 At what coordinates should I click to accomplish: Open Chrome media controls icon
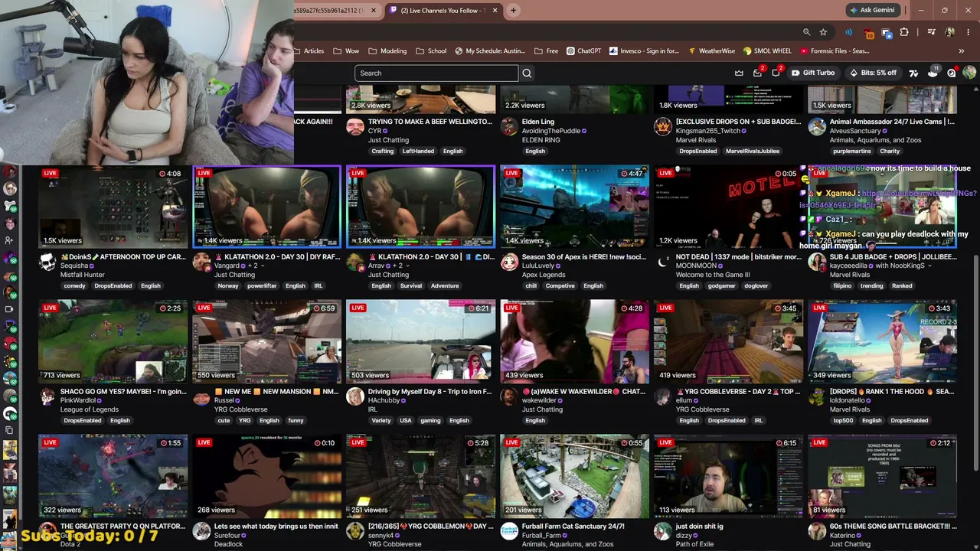point(930,32)
